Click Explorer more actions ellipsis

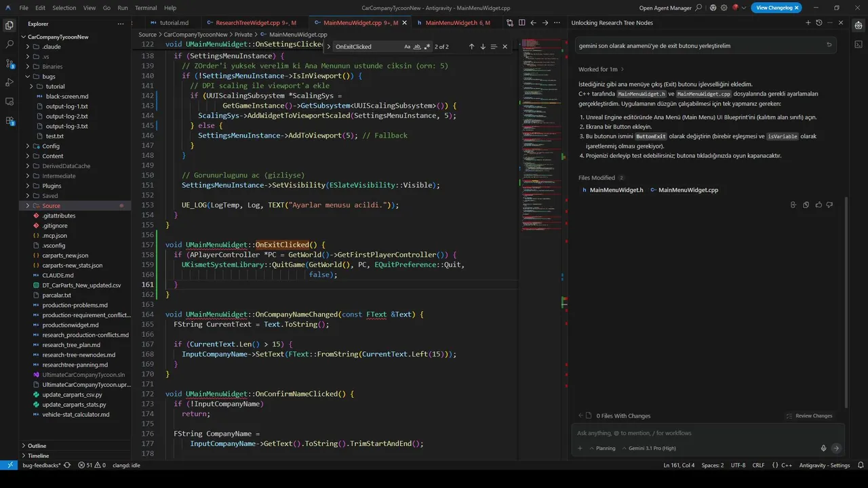122,23
